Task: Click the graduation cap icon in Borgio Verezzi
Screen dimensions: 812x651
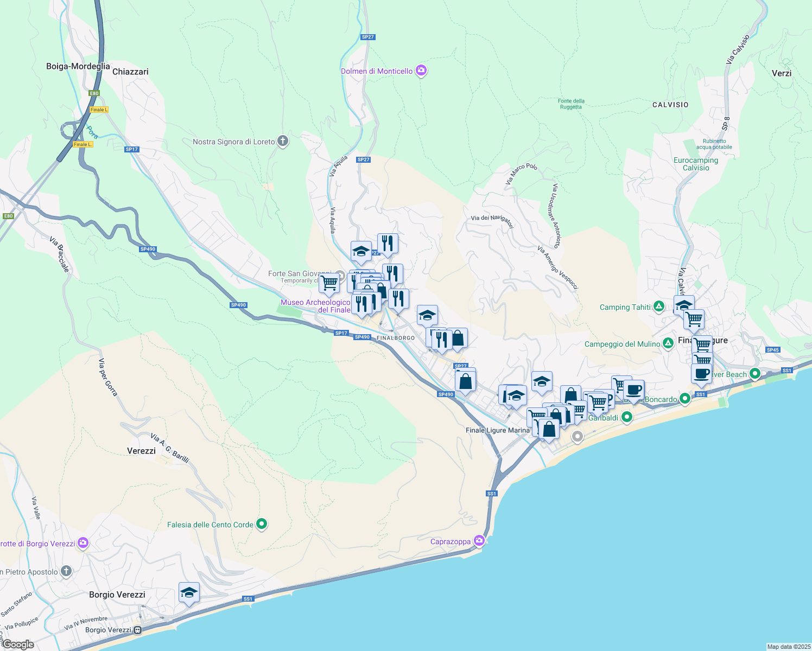Action: (x=188, y=592)
